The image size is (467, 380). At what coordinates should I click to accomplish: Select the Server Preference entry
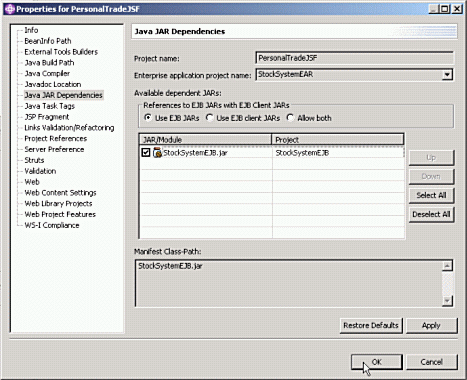pyautogui.click(x=54, y=149)
